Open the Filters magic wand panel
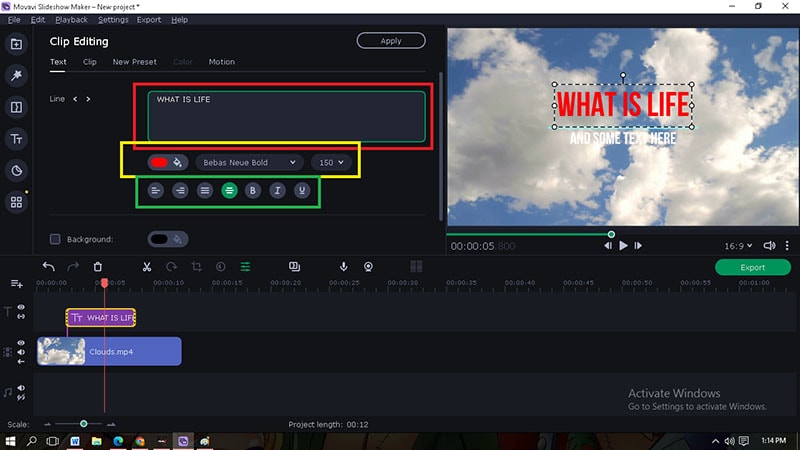This screenshot has height=450, width=800. pos(16,76)
